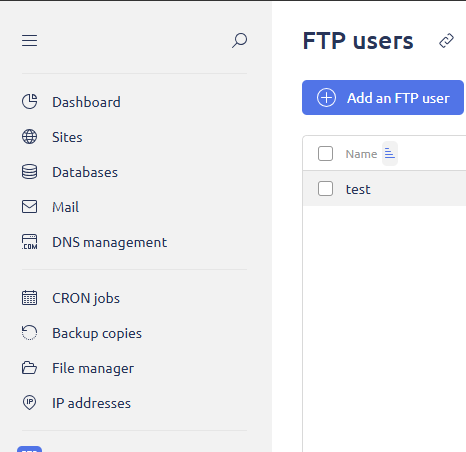The height and width of the screenshot is (452, 466).
Task: Click the IP addresses pin icon
Action: (29, 403)
